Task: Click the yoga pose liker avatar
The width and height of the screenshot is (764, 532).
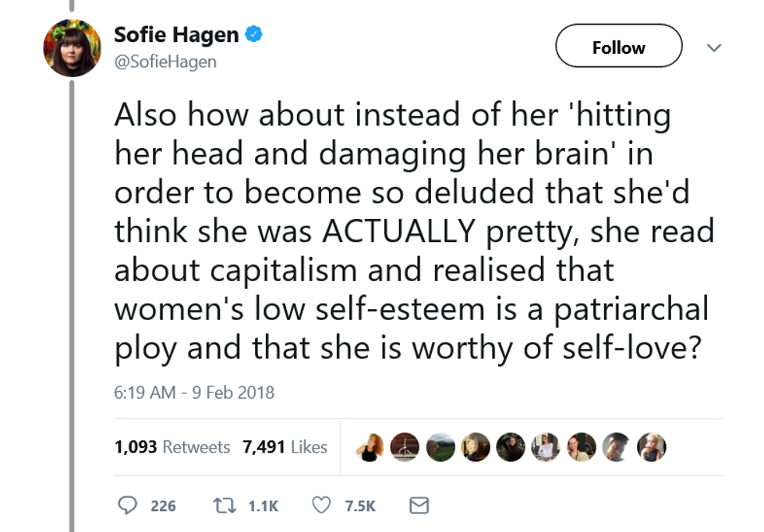Action: click(x=405, y=447)
